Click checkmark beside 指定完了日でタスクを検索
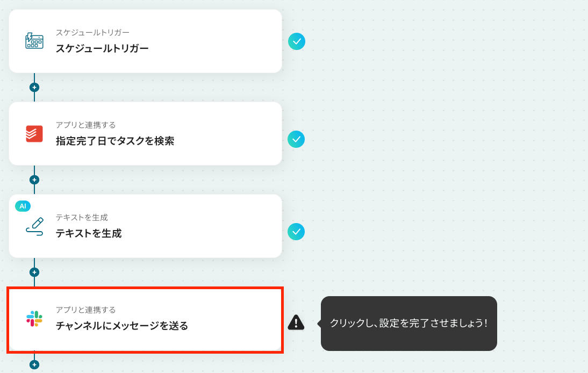Screen dimensions: 588x373 point(296,139)
